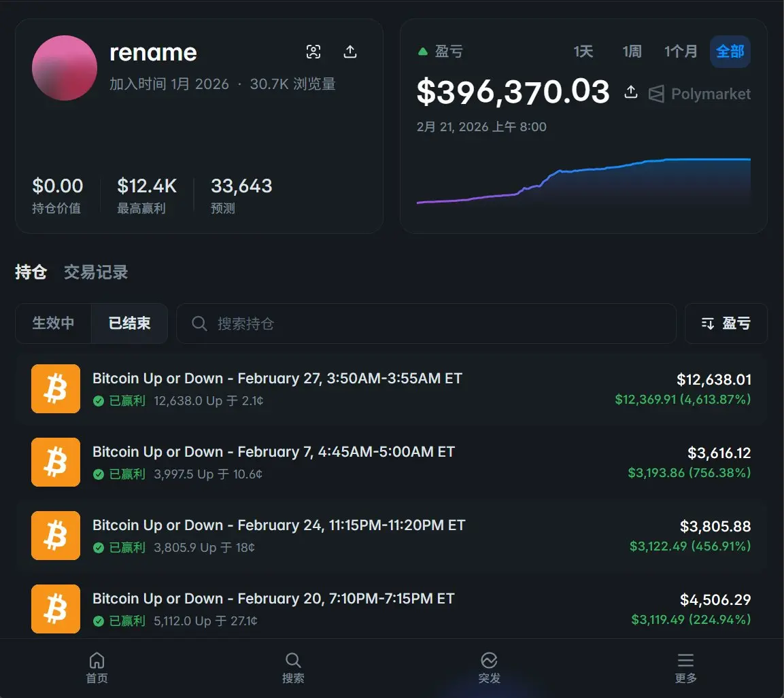Open the 盈亏 sort dropdown
The height and width of the screenshot is (698, 784).
point(726,324)
